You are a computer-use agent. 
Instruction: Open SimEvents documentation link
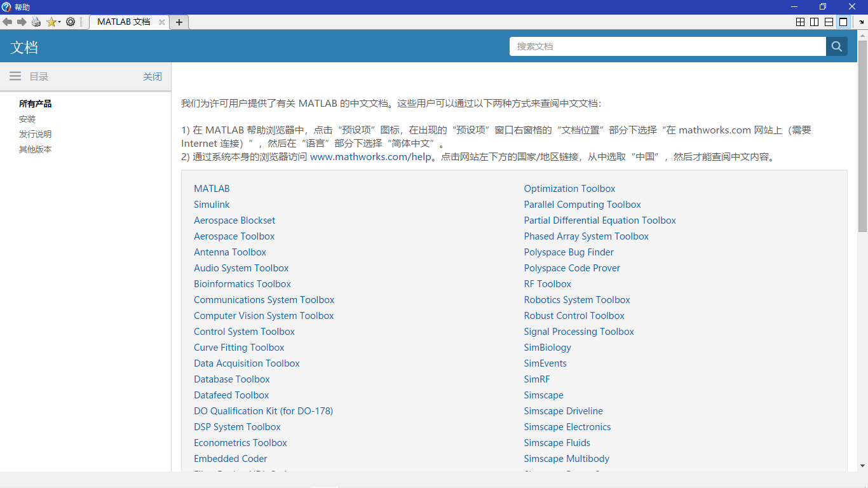(x=545, y=363)
